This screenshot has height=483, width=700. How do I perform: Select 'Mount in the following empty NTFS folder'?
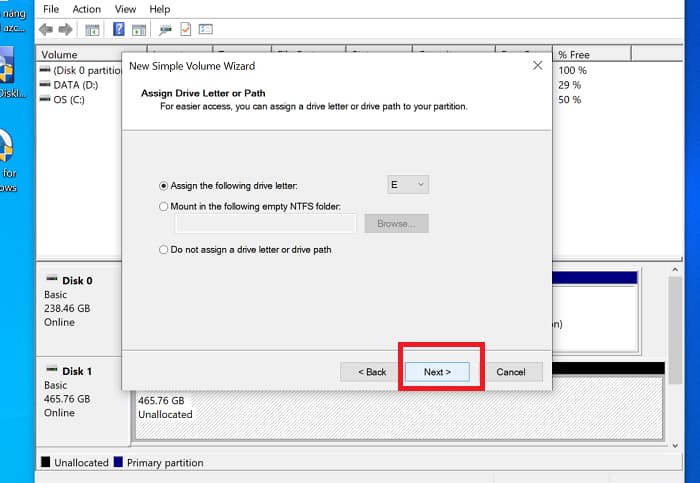pos(164,207)
